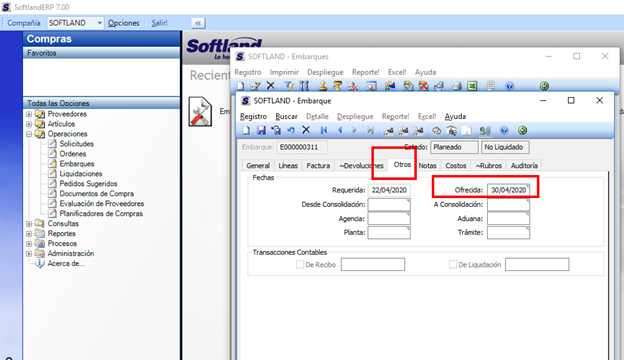Delete the record using the Embarque toolbar X icon
Viewport: 624px width, 360px height.
pyautogui.click(x=306, y=130)
